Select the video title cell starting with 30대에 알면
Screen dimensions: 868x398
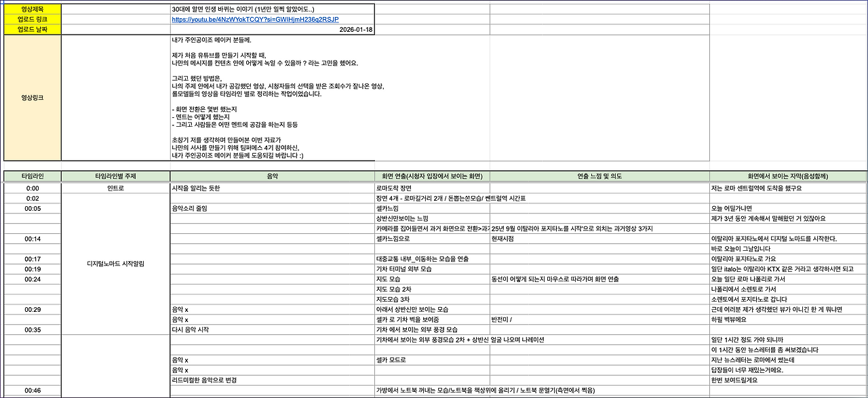tap(273, 9)
